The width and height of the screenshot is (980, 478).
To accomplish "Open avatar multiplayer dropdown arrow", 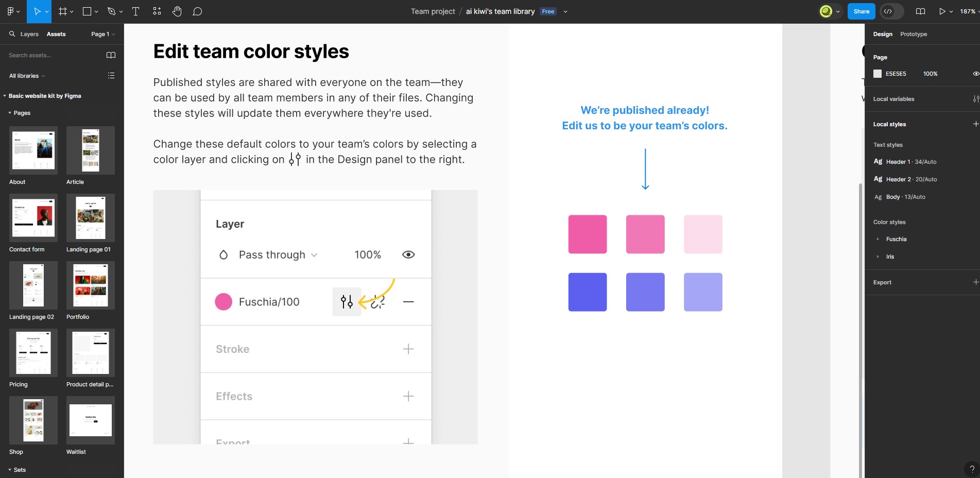I will coord(838,11).
